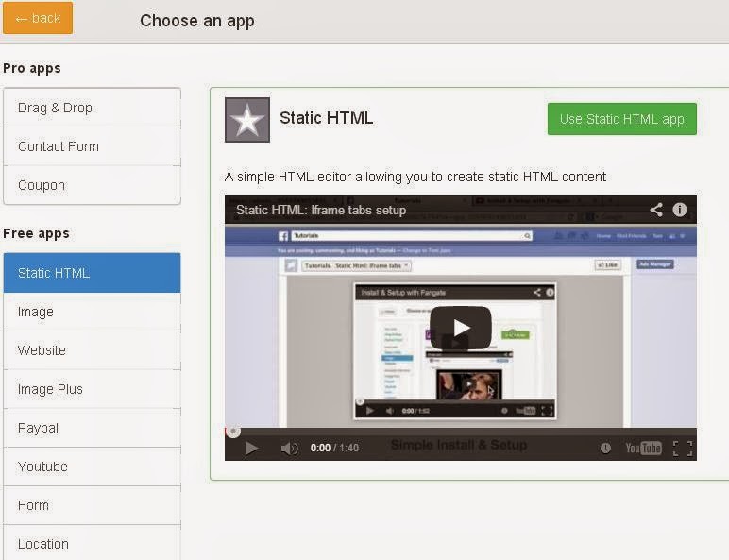This screenshot has height=560, width=729.
Task: Open the Image free app
Action: tap(92, 312)
